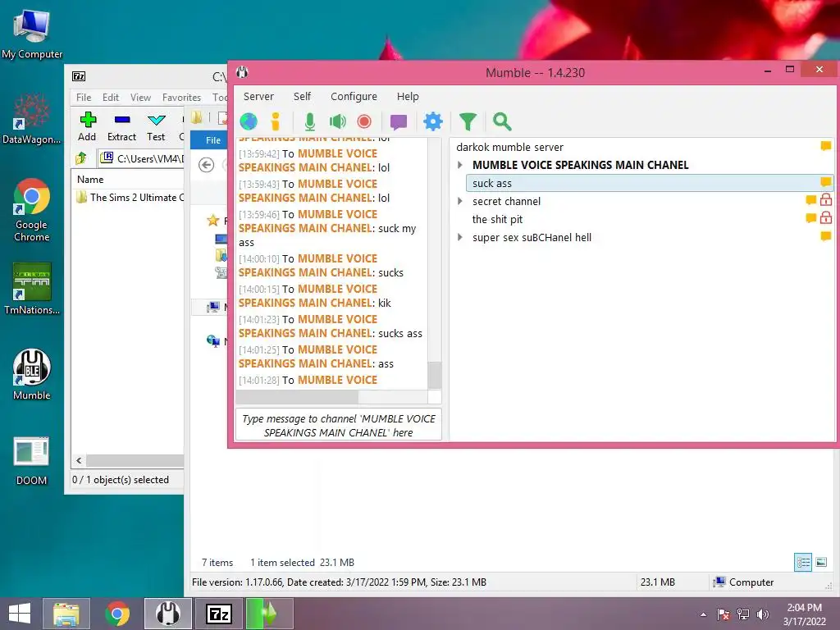Click the 14:00:15 'kik' chat message

(315, 295)
